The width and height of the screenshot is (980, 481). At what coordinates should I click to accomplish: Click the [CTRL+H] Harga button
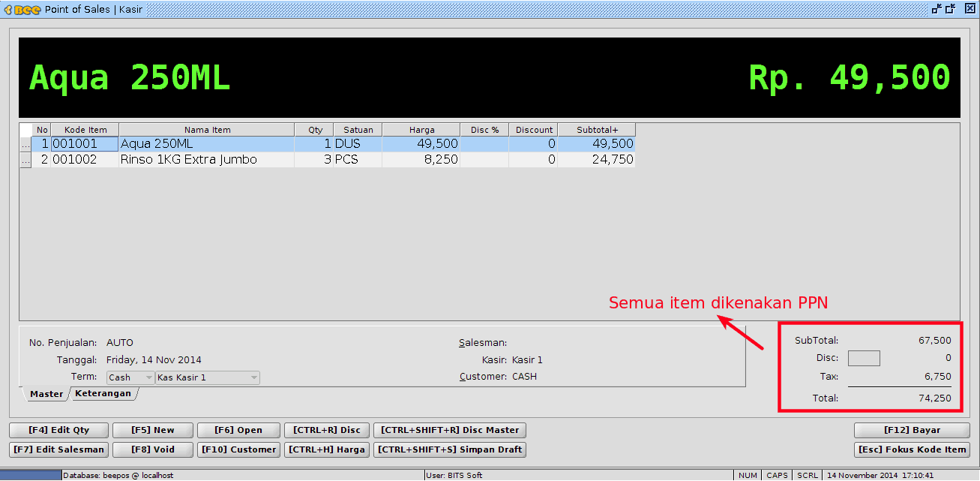pos(326,449)
